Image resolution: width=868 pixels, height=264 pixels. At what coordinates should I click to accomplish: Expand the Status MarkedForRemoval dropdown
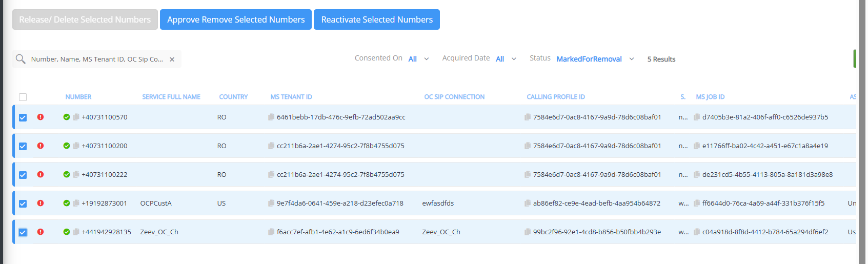coord(595,59)
